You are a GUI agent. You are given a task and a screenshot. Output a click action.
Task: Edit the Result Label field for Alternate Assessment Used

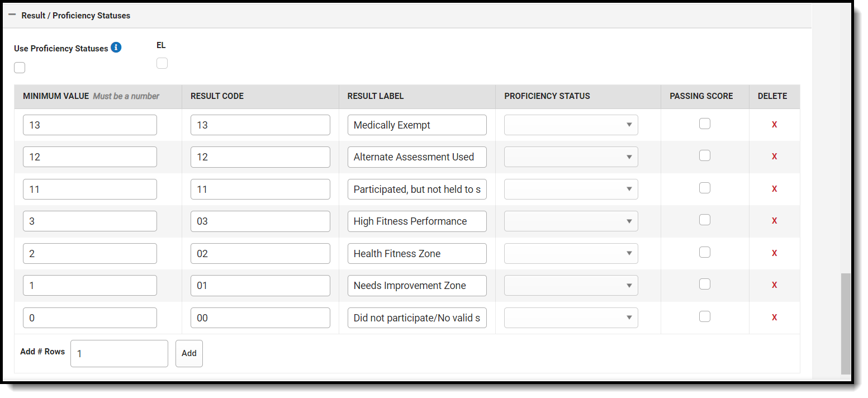pos(417,157)
